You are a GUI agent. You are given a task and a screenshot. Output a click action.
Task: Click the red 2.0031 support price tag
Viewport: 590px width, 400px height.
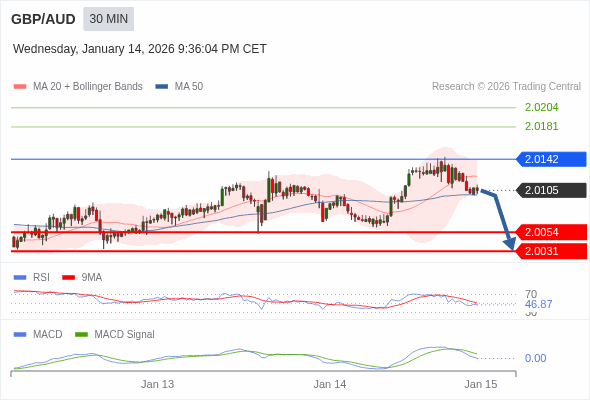[x=551, y=251]
